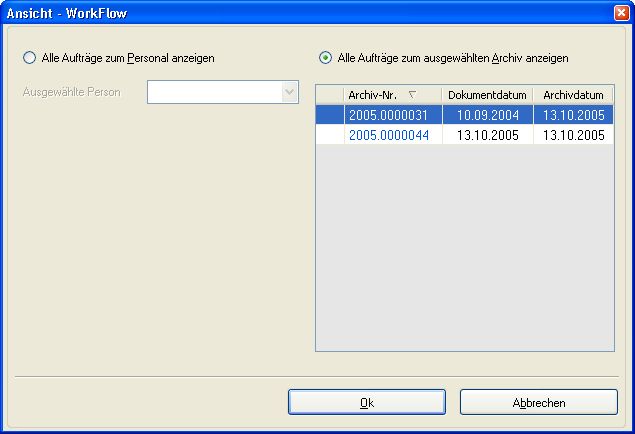Sort by the Archiv-Nr. column header
The width and height of the screenshot is (635, 434).
point(392,95)
